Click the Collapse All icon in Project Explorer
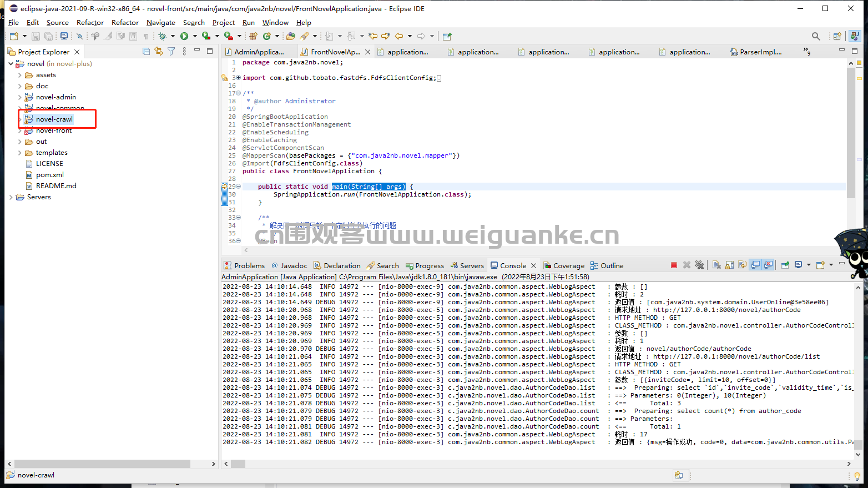The image size is (868, 488). pyautogui.click(x=146, y=52)
